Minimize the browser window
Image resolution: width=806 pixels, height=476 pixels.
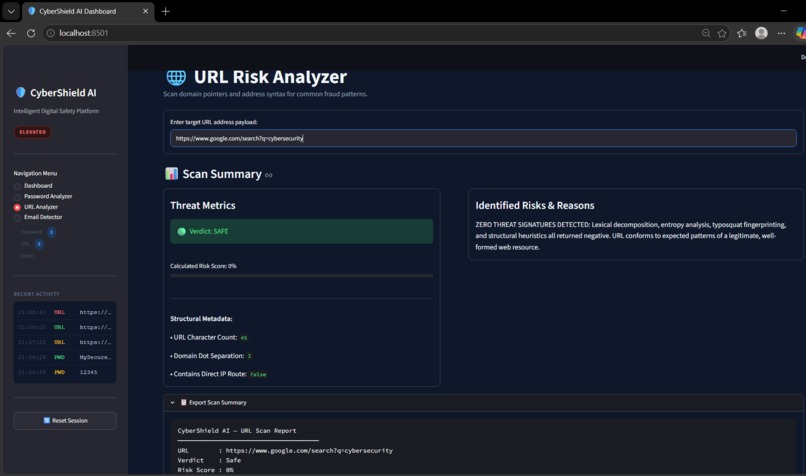(783, 11)
